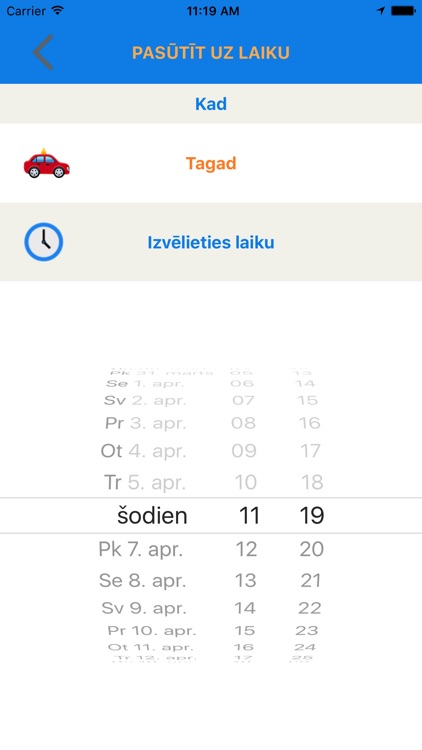Image resolution: width=422 pixels, height=750 pixels.
Task: Select hour 13 in the picker
Action: coord(245,581)
